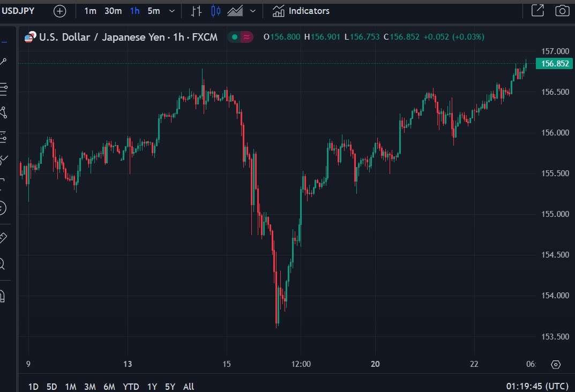Select the area chart style icon
Viewport: 575px width, 392px height.
(x=235, y=11)
